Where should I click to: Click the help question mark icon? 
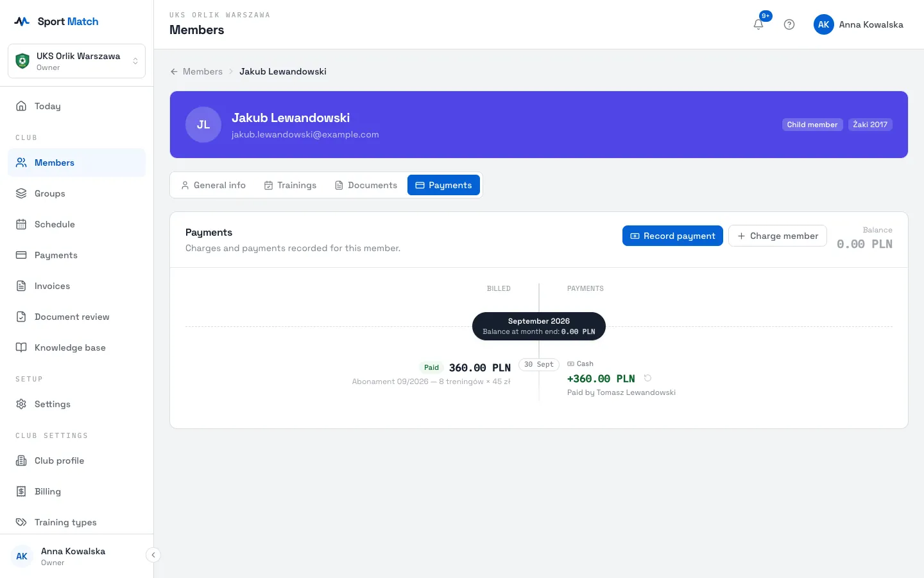coord(789,24)
